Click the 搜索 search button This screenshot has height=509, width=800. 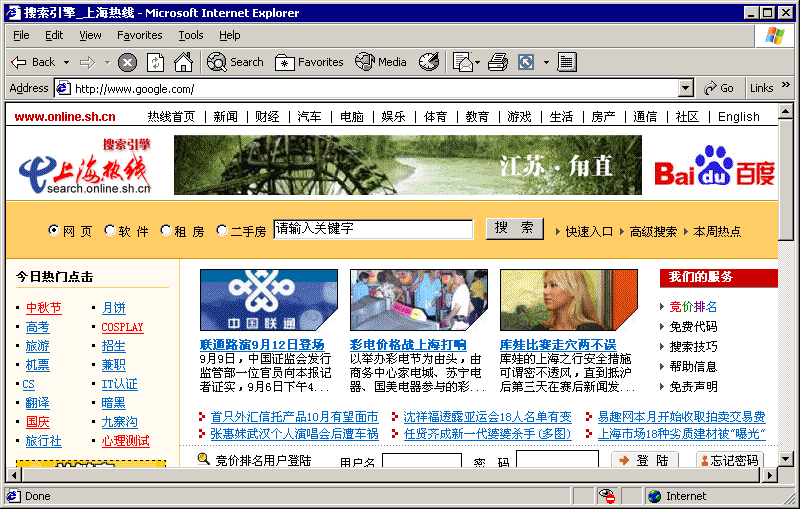click(514, 228)
